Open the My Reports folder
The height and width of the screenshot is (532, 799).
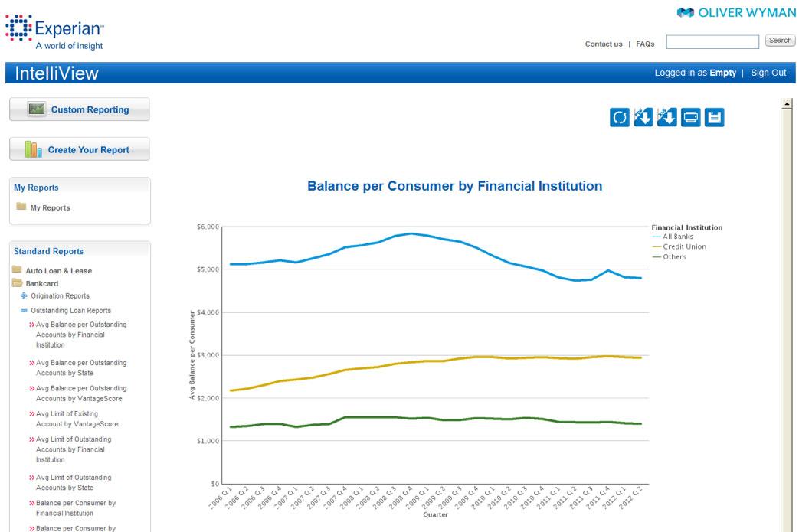click(50, 207)
